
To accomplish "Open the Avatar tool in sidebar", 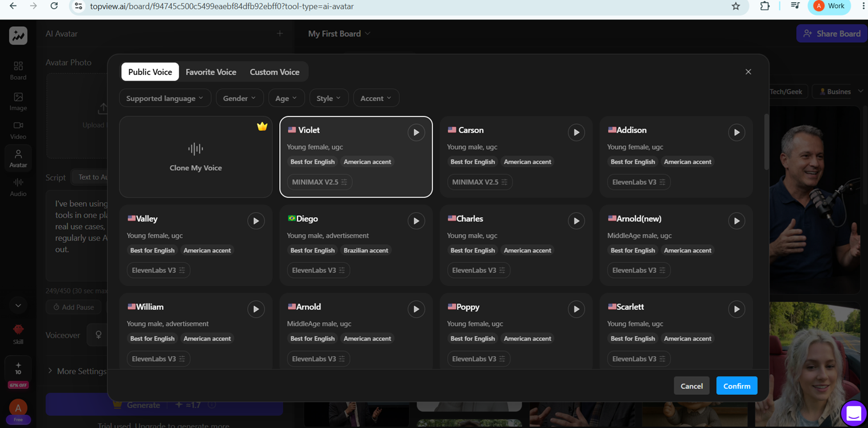I will 18,159.
